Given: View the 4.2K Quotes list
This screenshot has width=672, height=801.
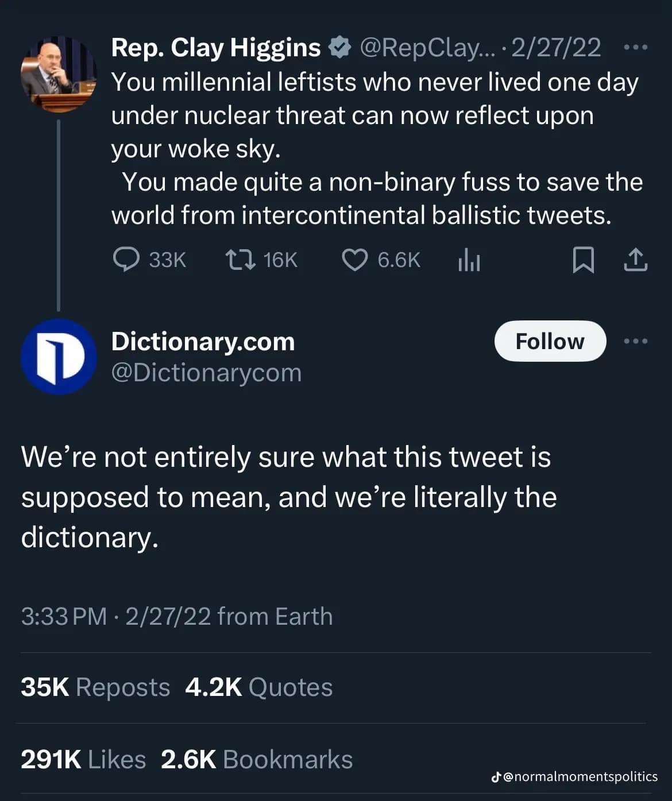Looking at the screenshot, I should 258,687.
